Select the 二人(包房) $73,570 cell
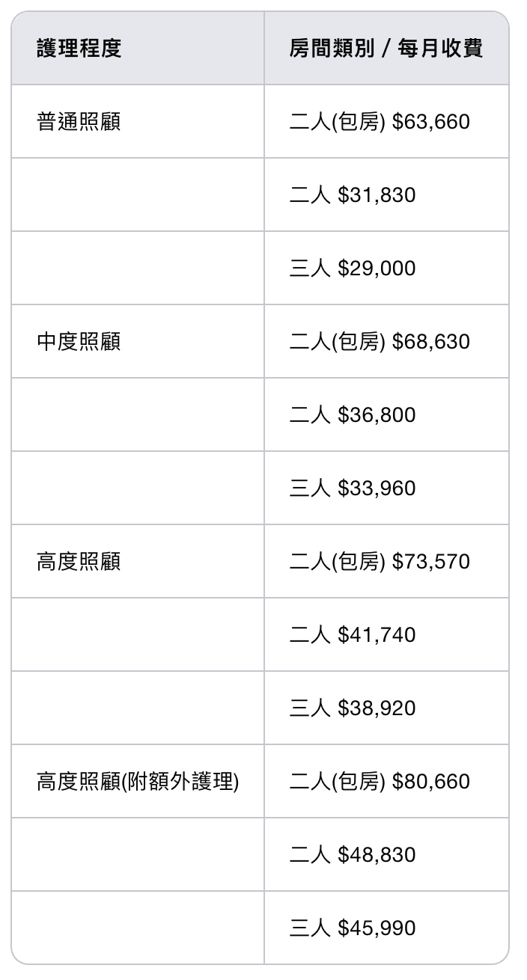 click(x=380, y=562)
